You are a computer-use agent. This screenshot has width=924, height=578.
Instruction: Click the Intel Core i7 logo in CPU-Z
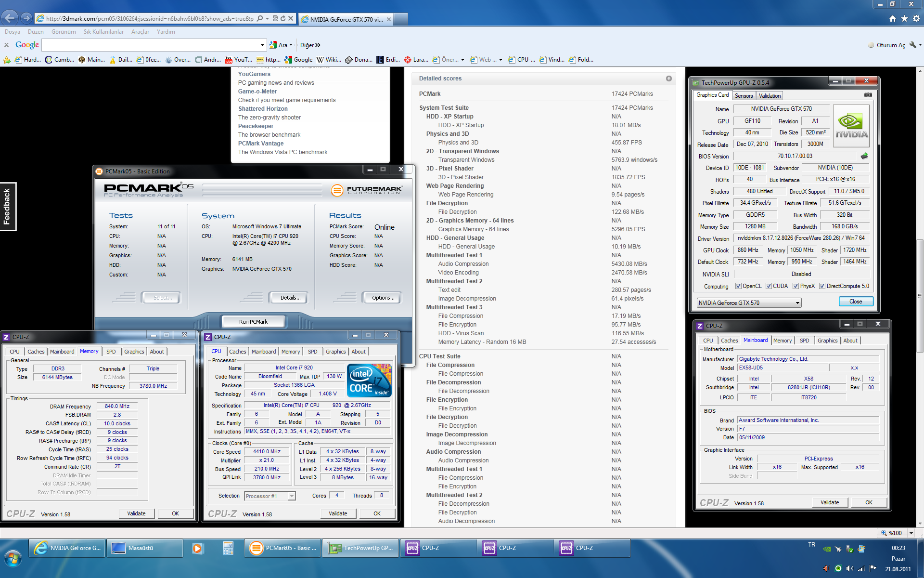tap(369, 380)
